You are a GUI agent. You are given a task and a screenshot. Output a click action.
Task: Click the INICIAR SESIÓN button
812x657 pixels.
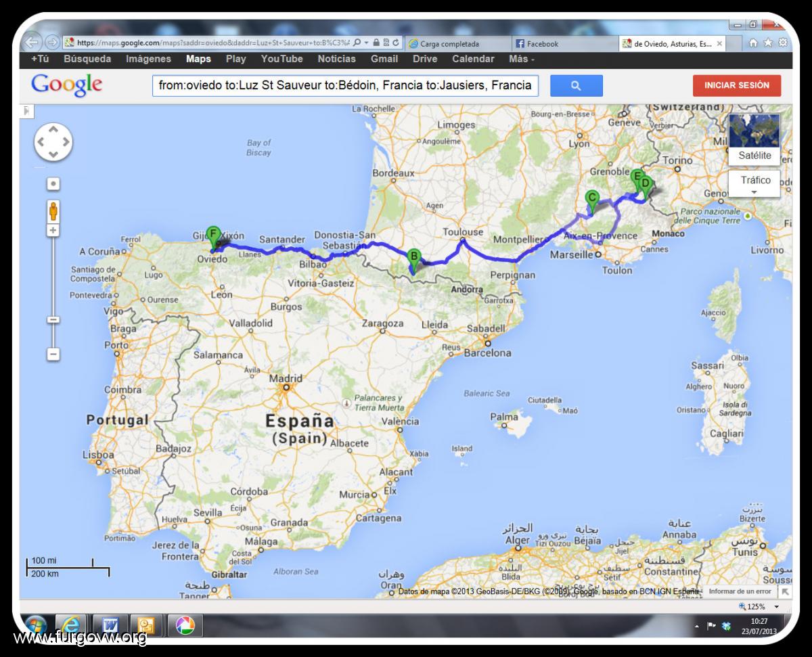[737, 86]
